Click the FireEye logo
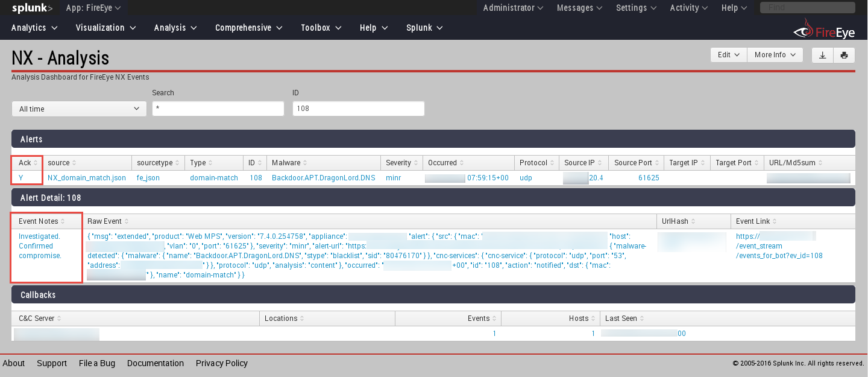Image resolution: width=868 pixels, height=377 pixels. [x=823, y=27]
